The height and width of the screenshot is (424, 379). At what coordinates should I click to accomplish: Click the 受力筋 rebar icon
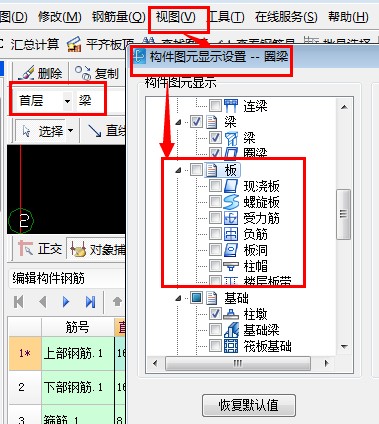231,218
